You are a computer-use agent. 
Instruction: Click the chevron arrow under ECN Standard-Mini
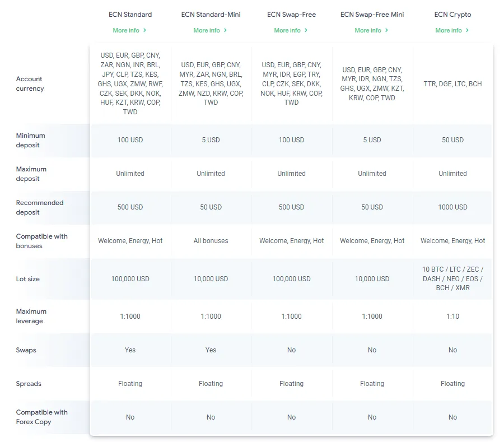pos(226,30)
